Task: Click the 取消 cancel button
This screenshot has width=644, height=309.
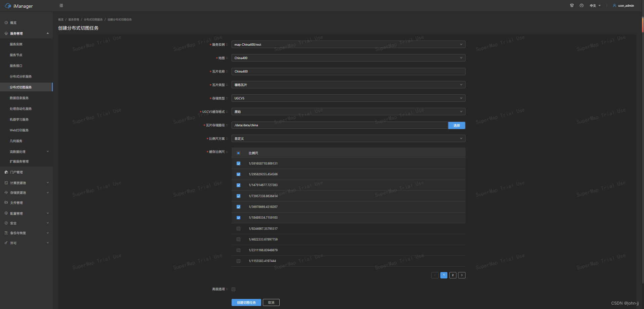Action: point(271,303)
